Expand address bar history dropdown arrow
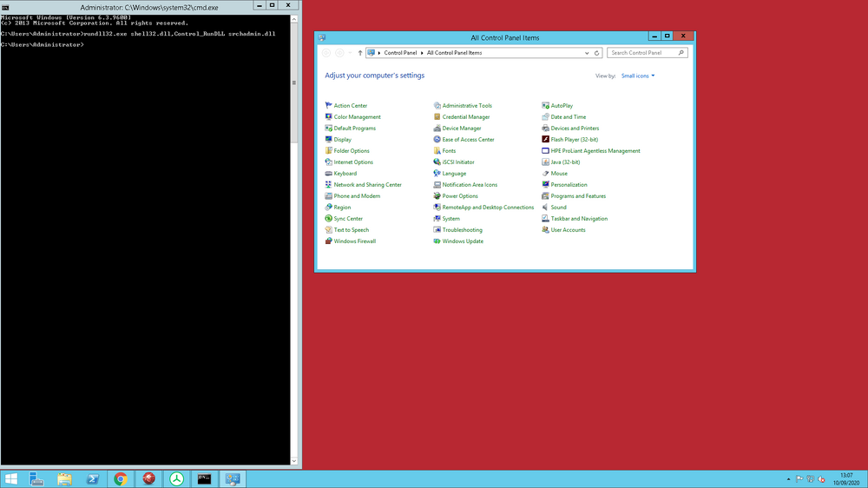868x488 pixels. 587,53
